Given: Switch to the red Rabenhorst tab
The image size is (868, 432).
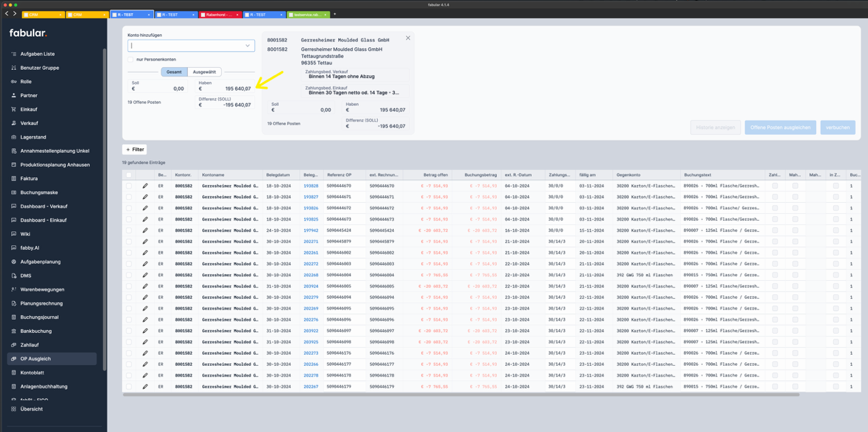Looking at the screenshot, I should coord(221,14).
